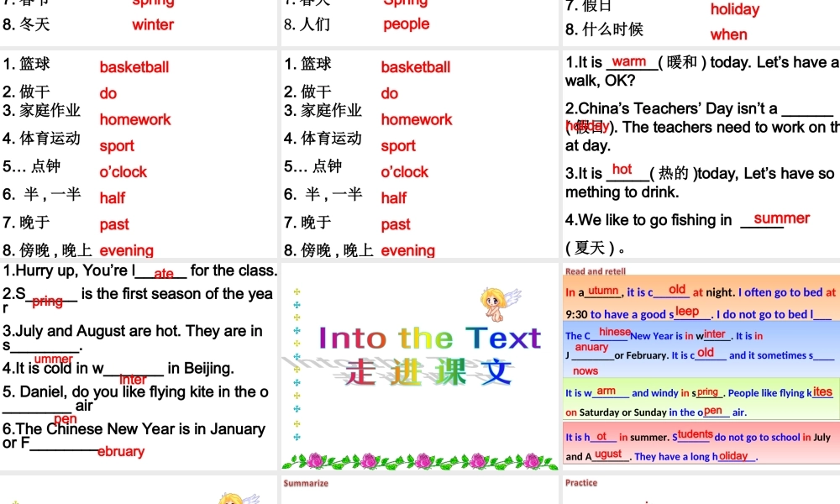Select the orange autumn paragraph background
This screenshot has height=504, width=840.
[x=701, y=301]
